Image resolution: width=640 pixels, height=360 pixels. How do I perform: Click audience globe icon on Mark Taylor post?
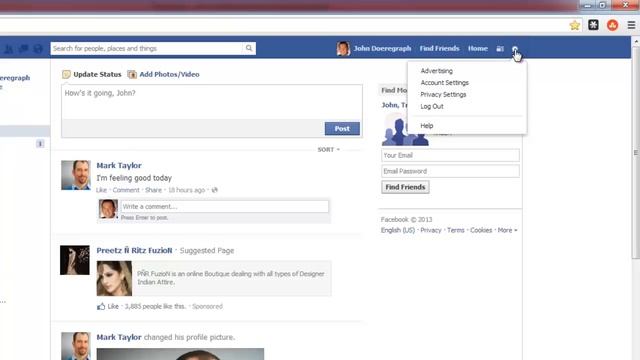[215, 190]
